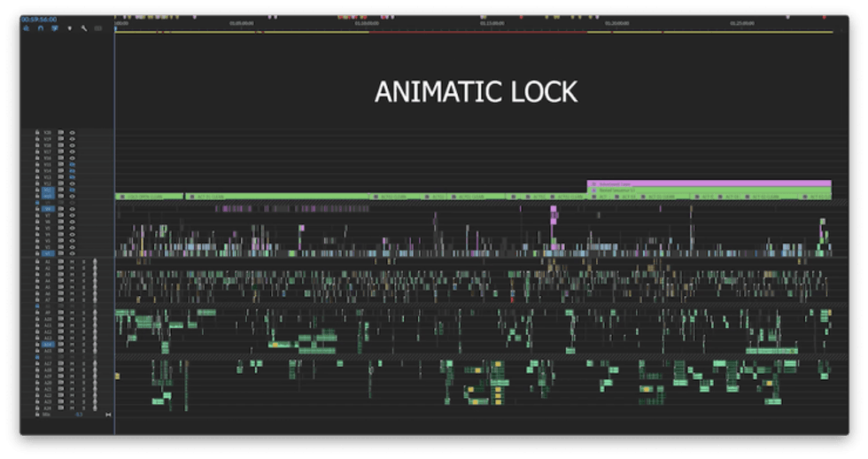
Task: Show hidden track V15 via eye
Action: (72, 165)
